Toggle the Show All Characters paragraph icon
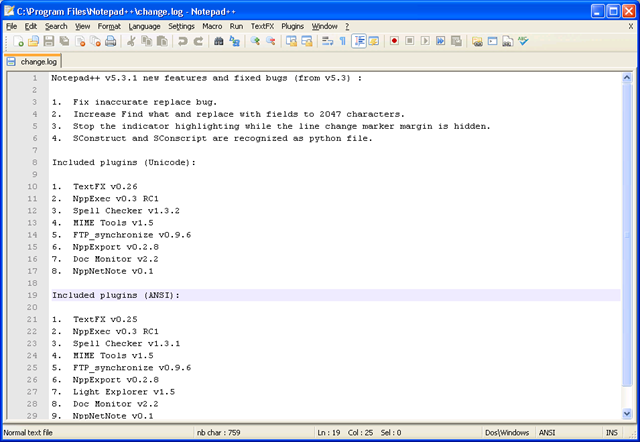The image size is (640, 442). click(x=343, y=42)
